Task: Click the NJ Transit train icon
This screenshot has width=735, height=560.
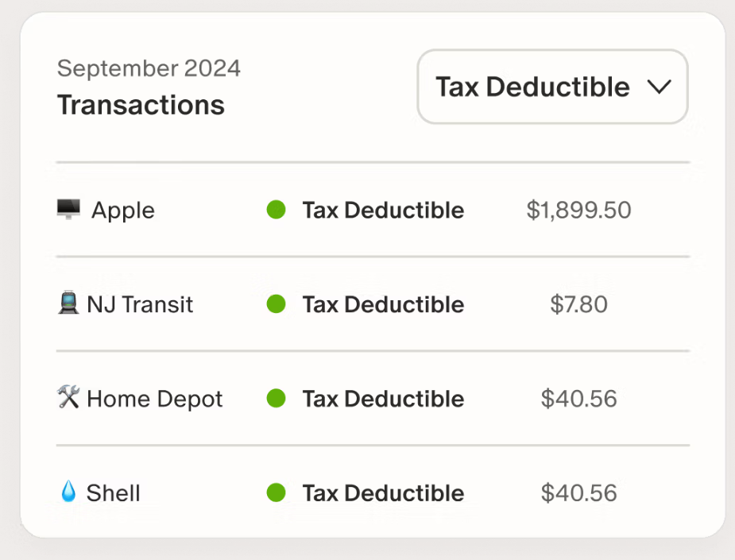Action: tap(68, 303)
